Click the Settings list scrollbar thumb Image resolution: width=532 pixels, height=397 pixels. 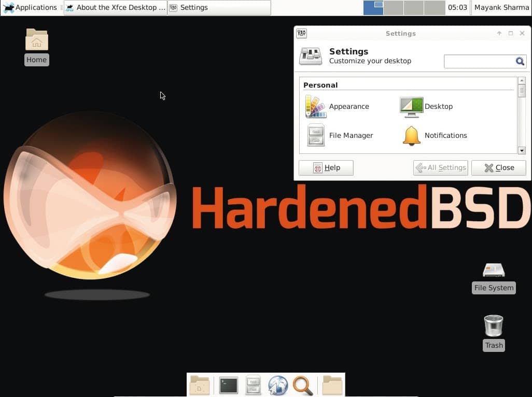pos(522,91)
